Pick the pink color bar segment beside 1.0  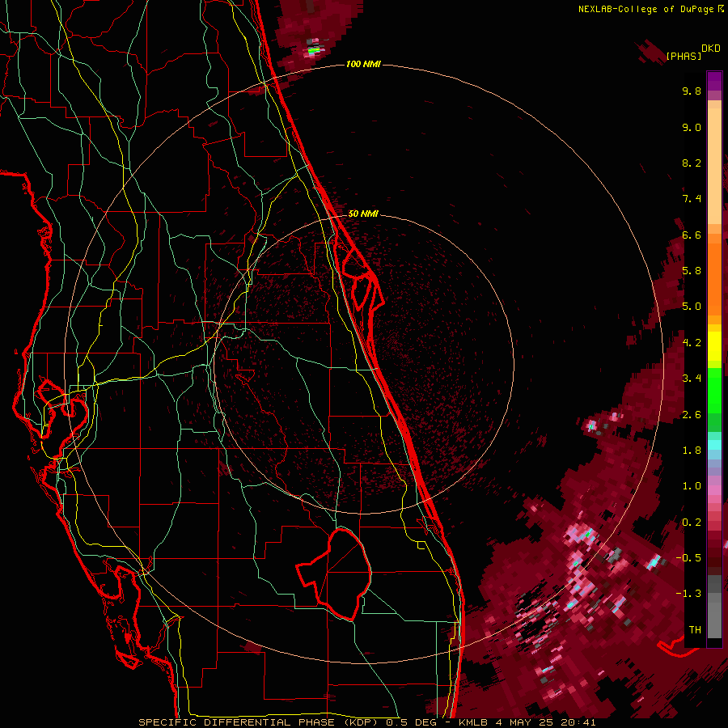(714, 490)
